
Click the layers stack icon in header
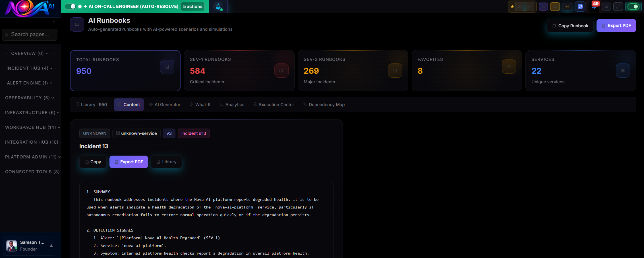pos(520,7)
